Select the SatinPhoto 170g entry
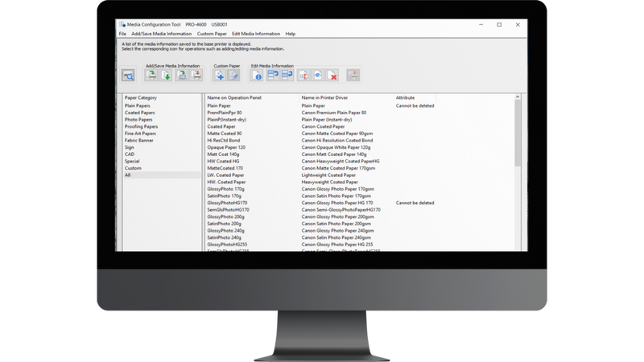Viewport: 644px width, 362px height. [225, 196]
